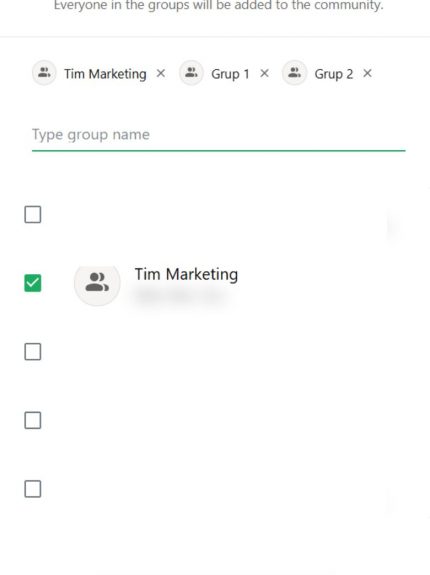The width and height of the screenshot is (430, 575).
Task: Tick the fourth checkbox in the list
Action: click(x=33, y=420)
